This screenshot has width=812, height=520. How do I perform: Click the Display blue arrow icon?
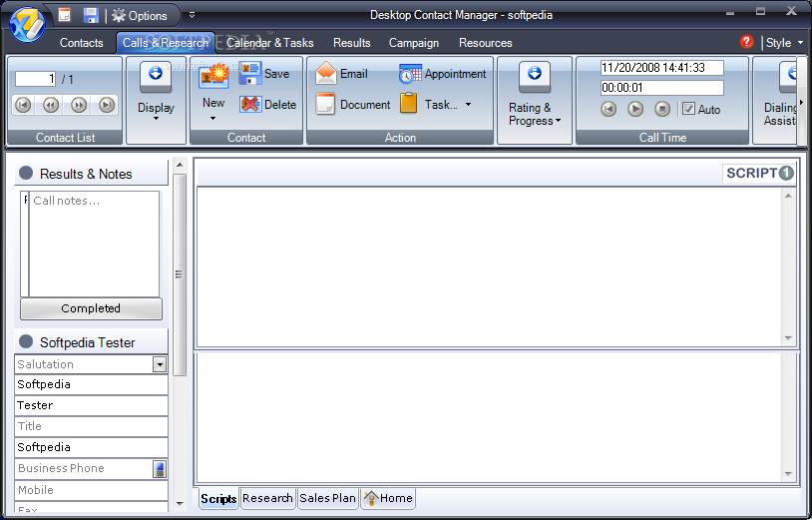(x=156, y=76)
